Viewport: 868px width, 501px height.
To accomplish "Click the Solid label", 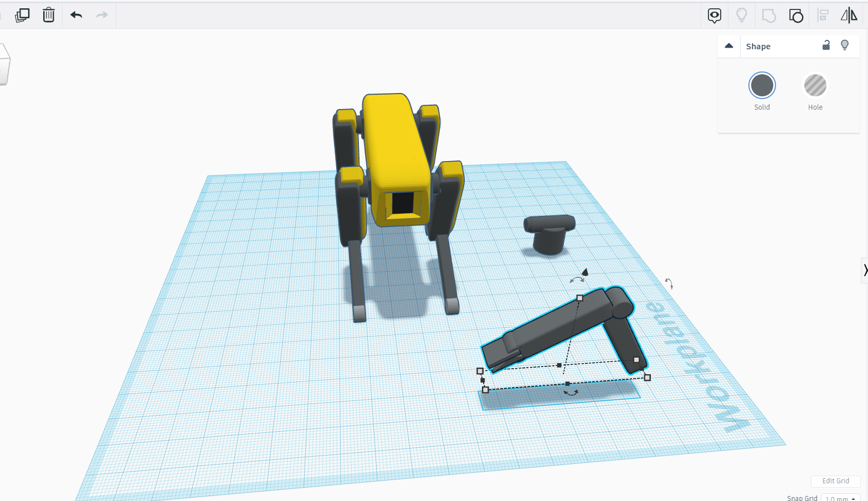I will (762, 107).
